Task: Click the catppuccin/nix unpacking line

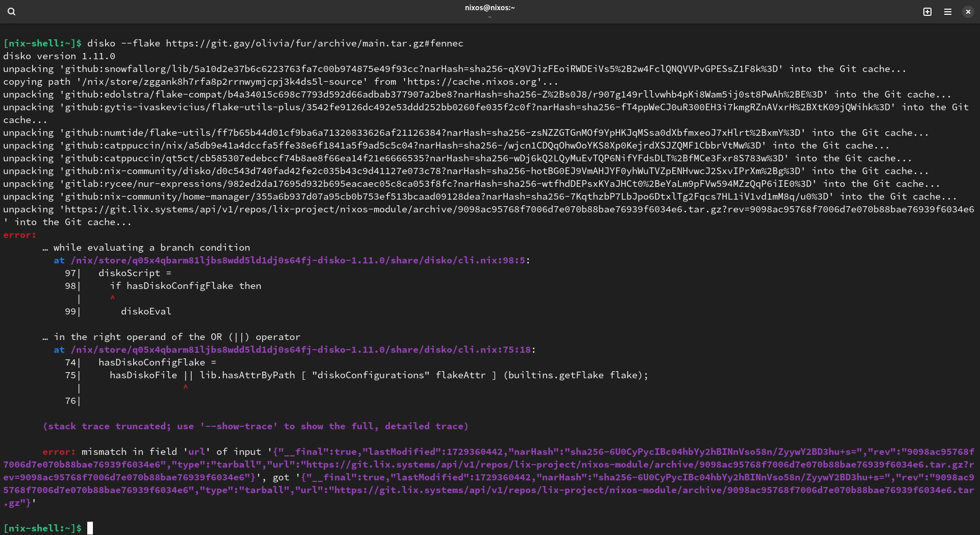Action: pos(446,145)
